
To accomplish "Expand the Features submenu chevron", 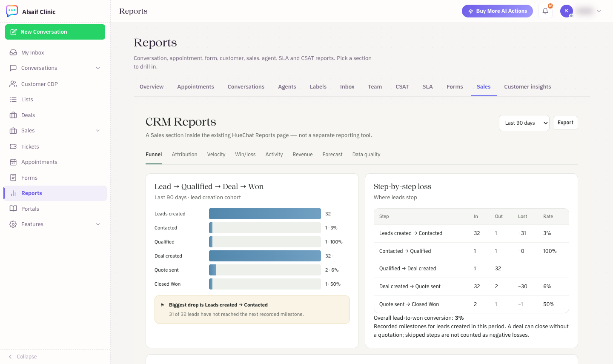I will tap(98, 224).
